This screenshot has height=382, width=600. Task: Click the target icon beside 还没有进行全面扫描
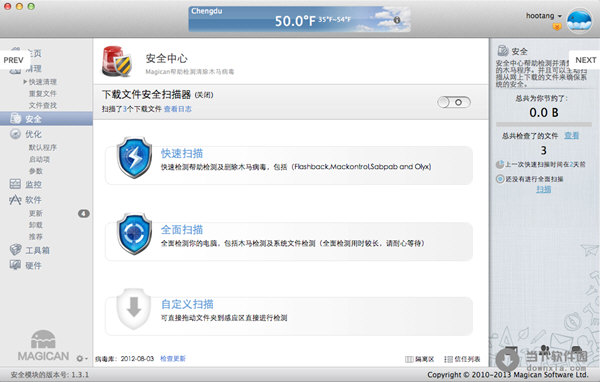[500, 179]
